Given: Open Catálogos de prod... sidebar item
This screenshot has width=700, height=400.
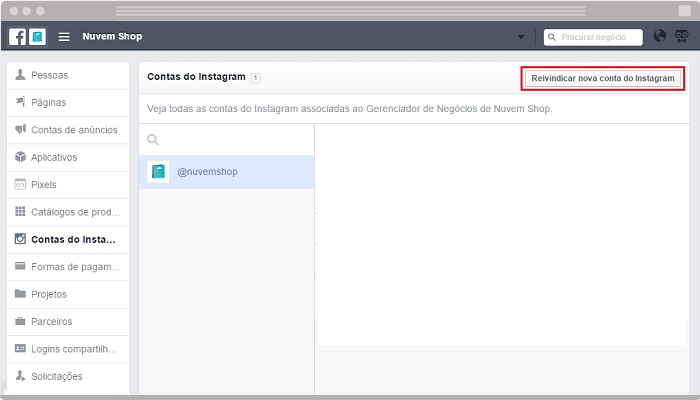Looking at the screenshot, I should (68, 212).
